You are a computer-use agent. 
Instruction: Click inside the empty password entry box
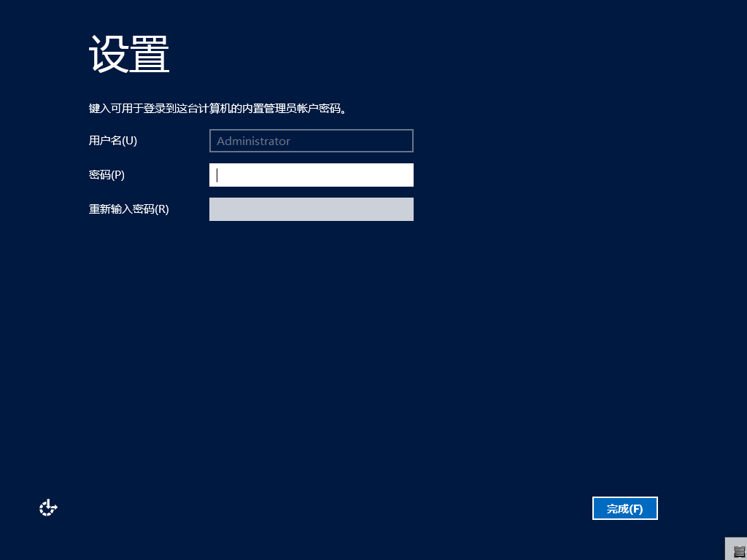tap(311, 175)
